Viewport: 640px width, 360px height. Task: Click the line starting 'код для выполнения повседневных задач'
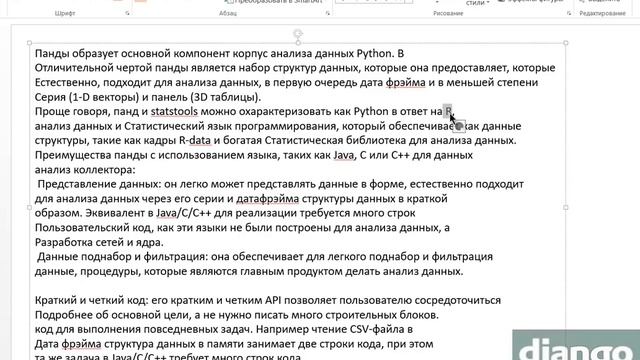224,329
